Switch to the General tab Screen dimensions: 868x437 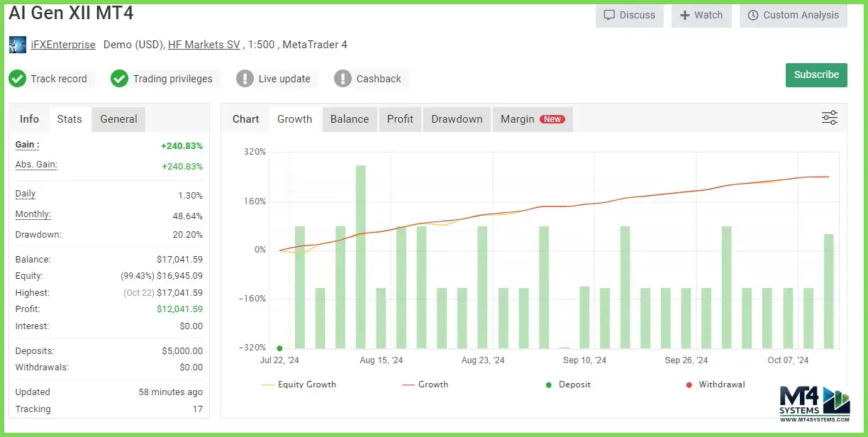(118, 119)
